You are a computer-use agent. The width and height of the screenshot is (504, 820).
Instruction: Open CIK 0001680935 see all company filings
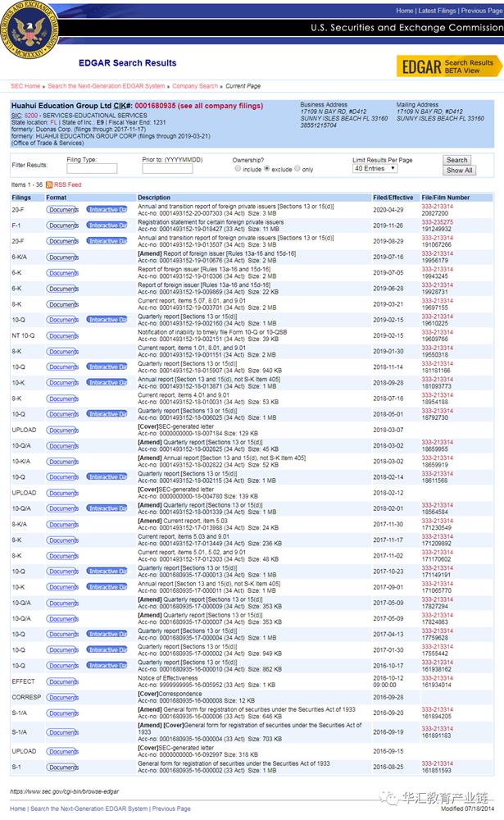[198, 106]
